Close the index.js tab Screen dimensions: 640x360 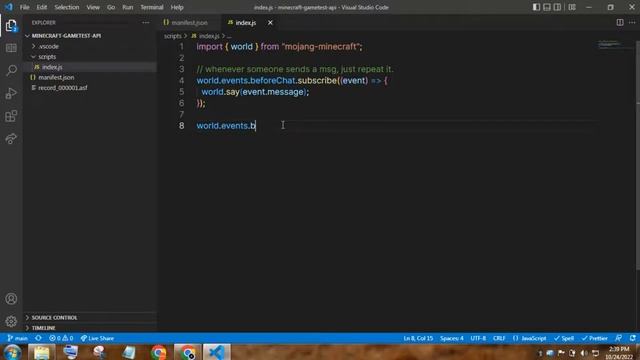[270, 23]
